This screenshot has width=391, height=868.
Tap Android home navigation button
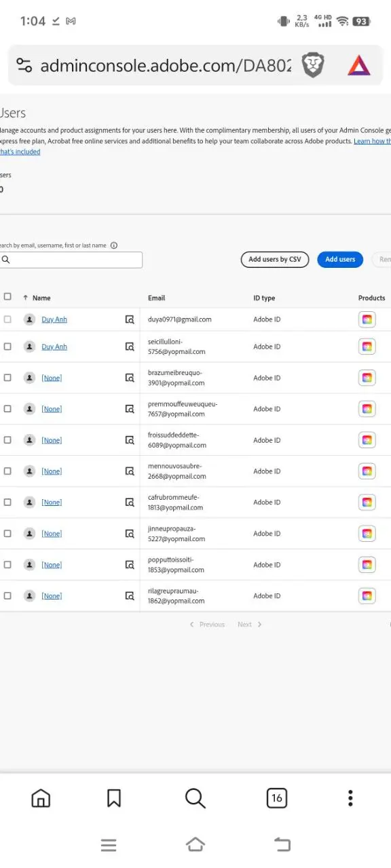click(195, 844)
